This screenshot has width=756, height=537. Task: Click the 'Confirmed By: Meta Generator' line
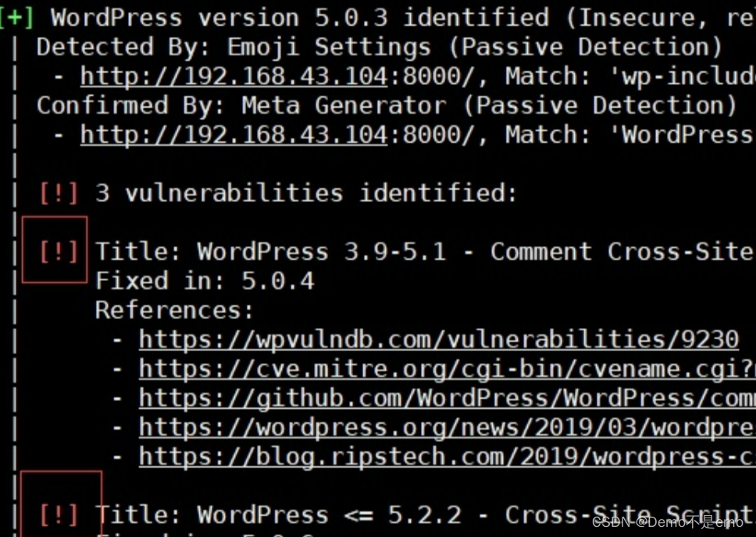click(387, 105)
